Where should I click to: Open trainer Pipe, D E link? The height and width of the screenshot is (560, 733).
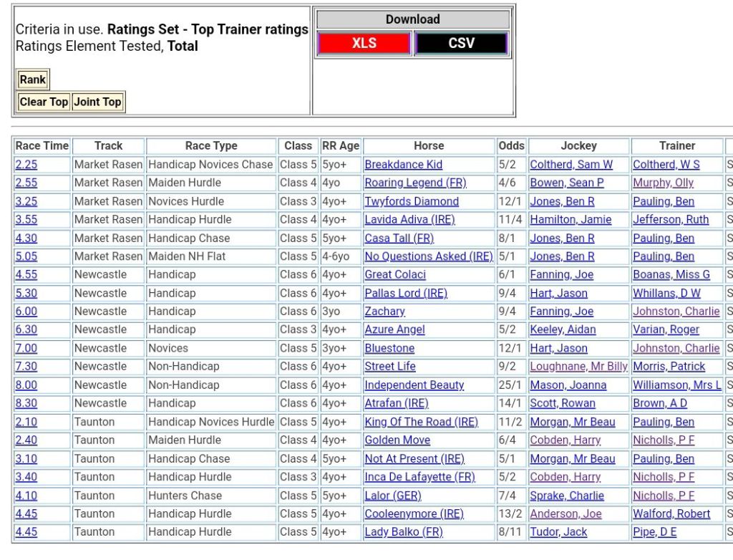654,532
